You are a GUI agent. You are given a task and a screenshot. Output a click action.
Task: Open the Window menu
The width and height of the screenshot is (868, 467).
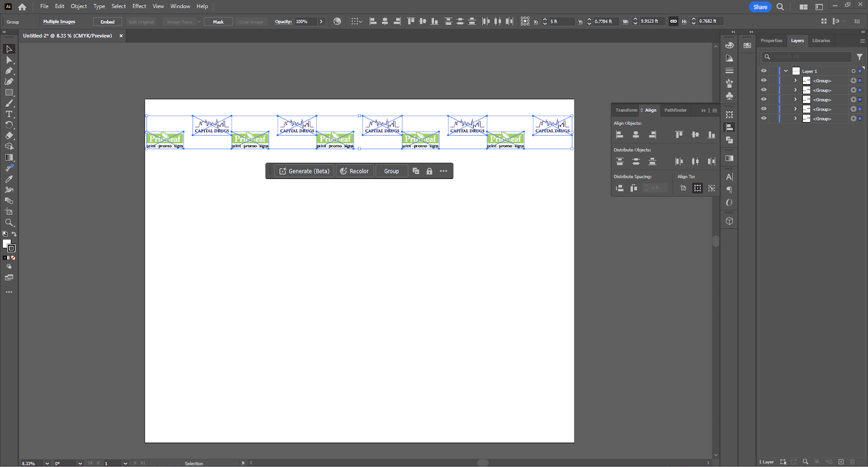(180, 7)
